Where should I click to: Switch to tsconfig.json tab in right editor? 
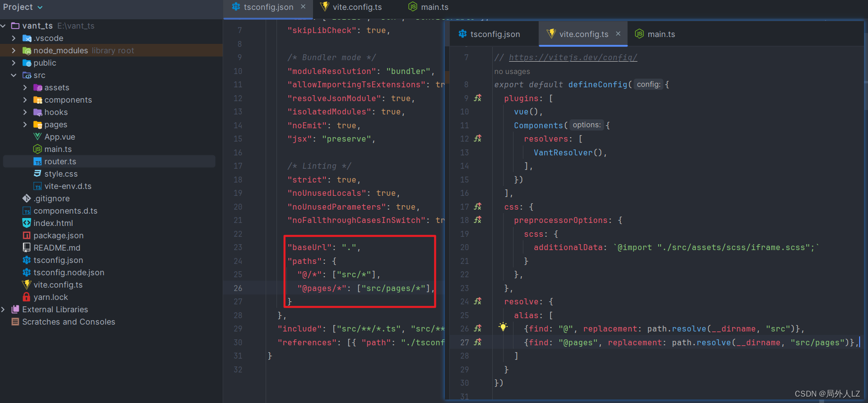click(495, 34)
